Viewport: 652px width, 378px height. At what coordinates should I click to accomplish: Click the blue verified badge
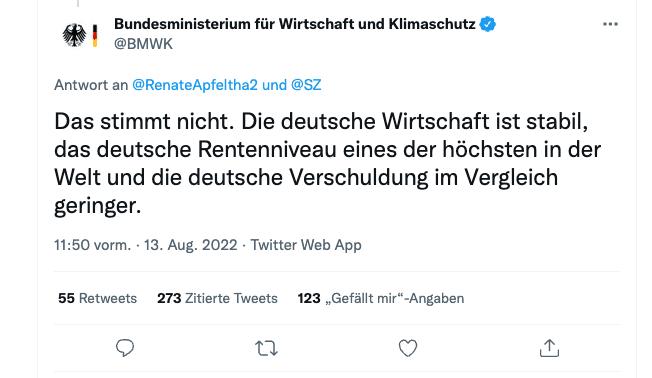click(487, 24)
